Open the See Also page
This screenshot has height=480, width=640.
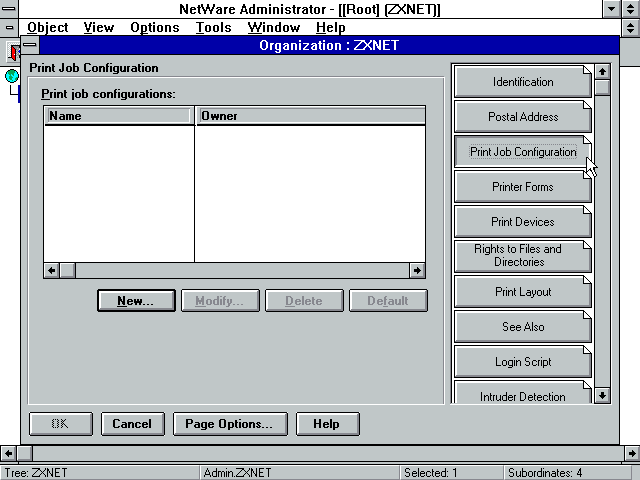point(523,327)
